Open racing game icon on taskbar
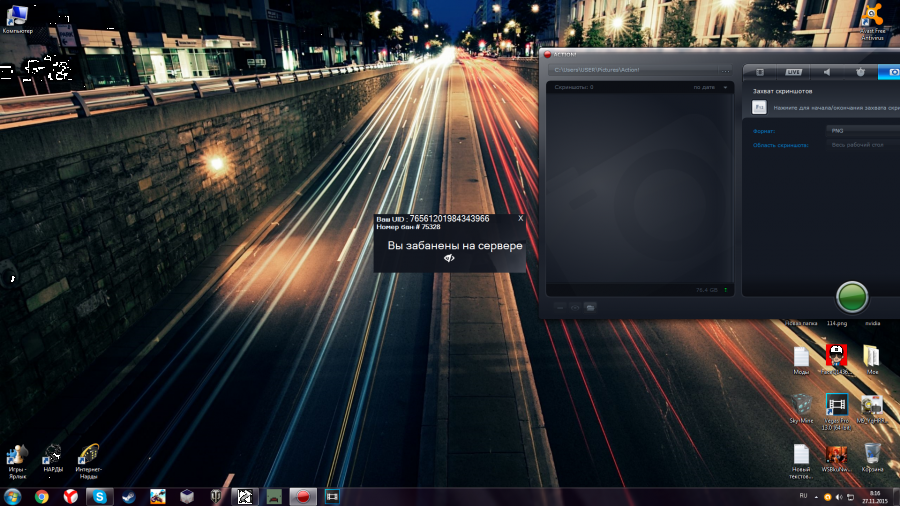900x506 pixels. pos(158,497)
